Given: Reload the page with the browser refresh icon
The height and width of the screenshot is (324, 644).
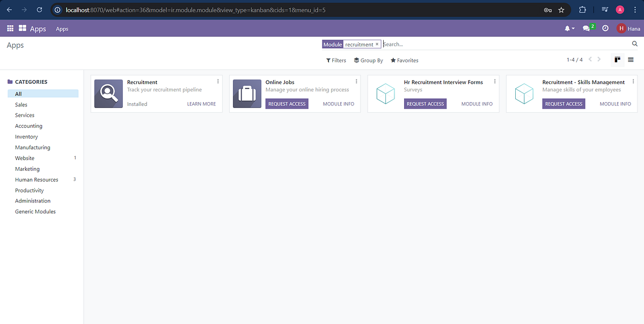Looking at the screenshot, I should (38, 10).
